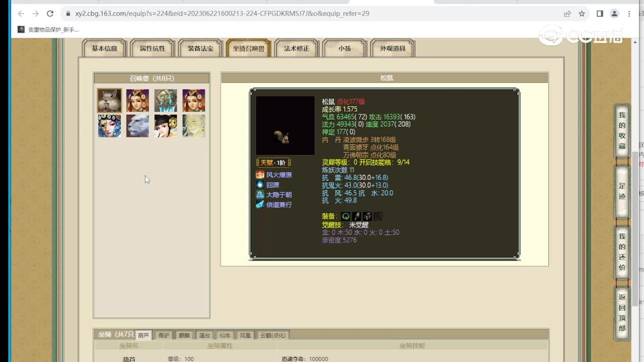Reload the page
The image size is (644, 362).
click(x=50, y=14)
